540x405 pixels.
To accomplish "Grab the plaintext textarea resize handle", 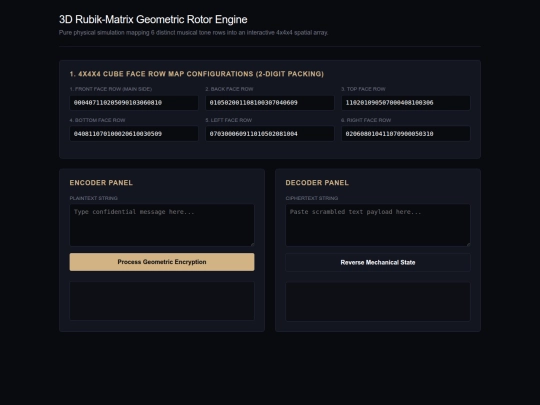I will pos(252,245).
